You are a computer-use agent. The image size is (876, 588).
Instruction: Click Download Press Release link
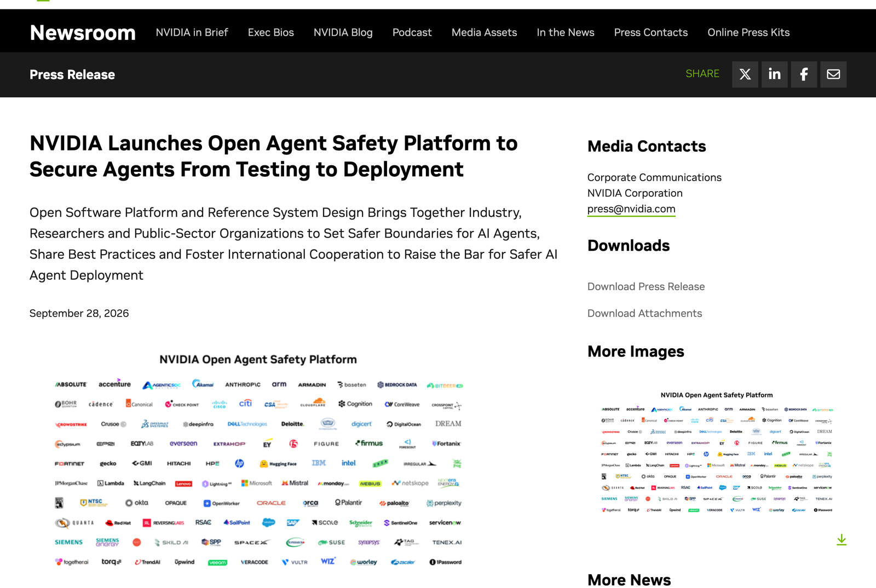[x=646, y=286]
